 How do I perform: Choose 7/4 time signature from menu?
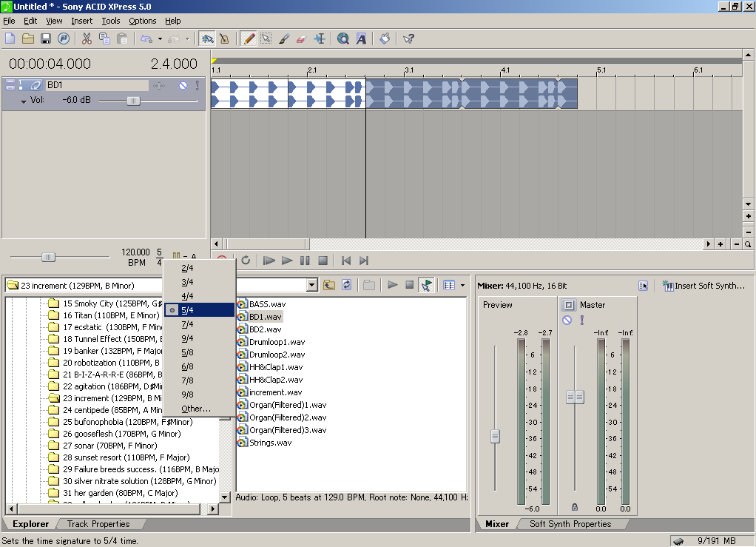point(200,324)
